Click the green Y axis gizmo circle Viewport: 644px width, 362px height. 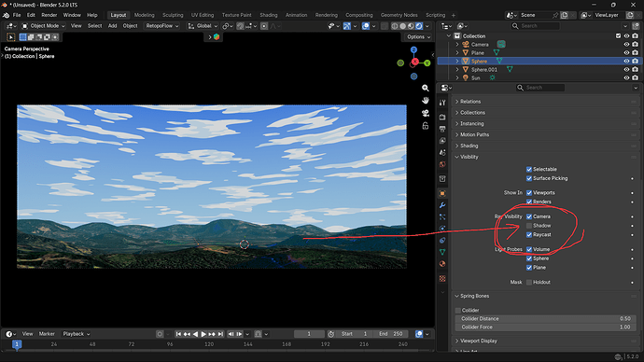tap(427, 63)
